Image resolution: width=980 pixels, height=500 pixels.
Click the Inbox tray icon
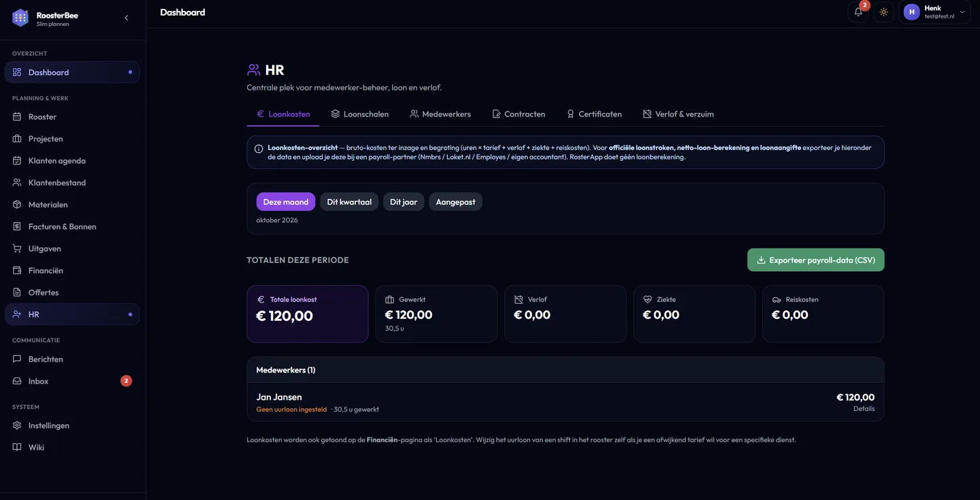(x=17, y=381)
